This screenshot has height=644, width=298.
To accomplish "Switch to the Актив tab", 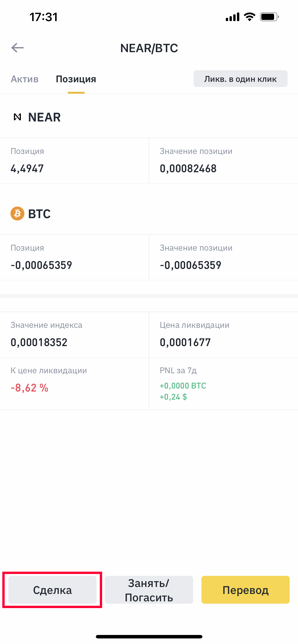I will 25,79.
